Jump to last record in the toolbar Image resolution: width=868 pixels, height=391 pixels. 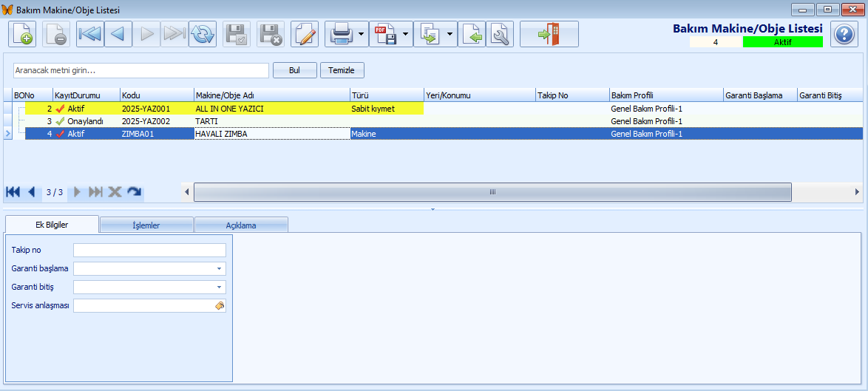(174, 34)
